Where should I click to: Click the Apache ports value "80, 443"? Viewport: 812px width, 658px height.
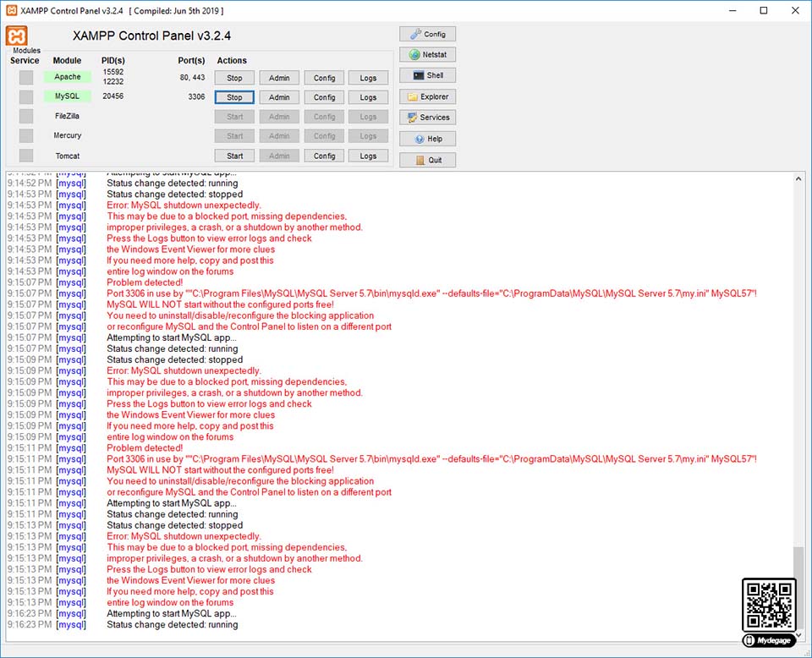click(x=192, y=77)
